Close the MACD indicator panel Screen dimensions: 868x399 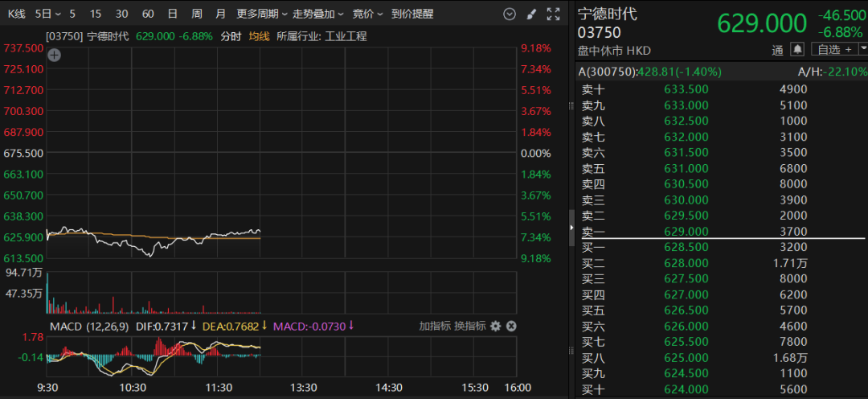click(x=511, y=326)
